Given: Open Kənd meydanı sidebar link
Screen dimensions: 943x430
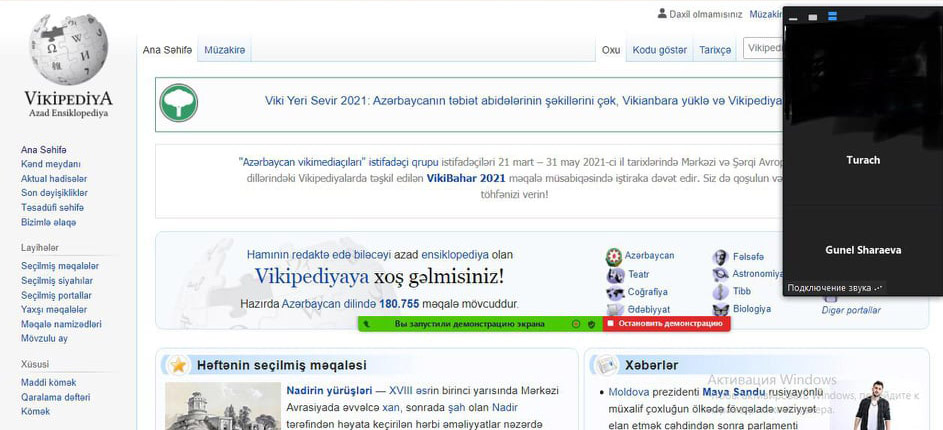Looking at the screenshot, I should click(x=51, y=164).
